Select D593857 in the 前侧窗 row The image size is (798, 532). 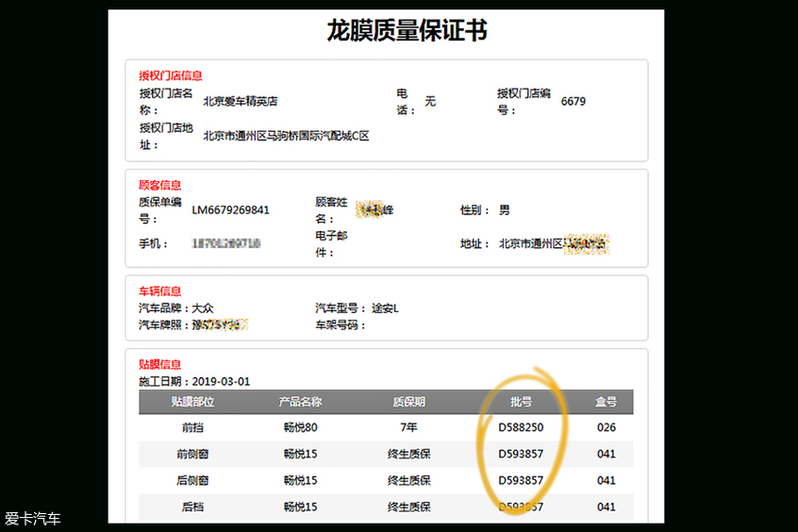click(x=521, y=454)
